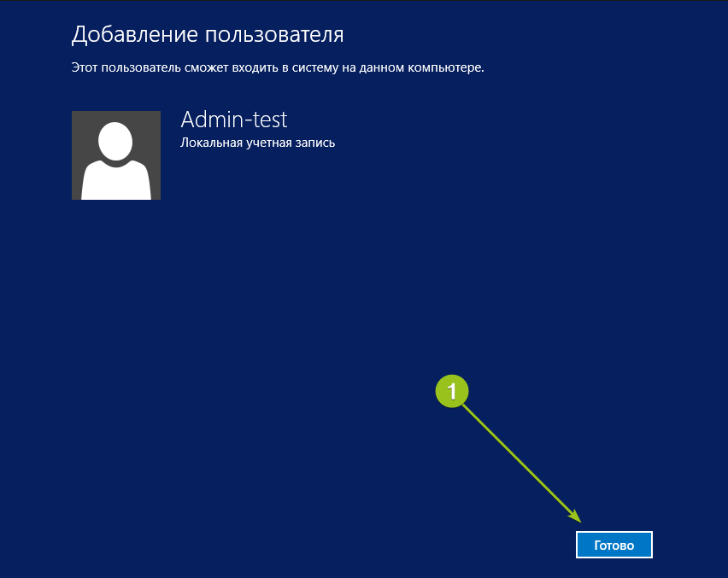
Task: Click the Готово button
Action: click(614, 545)
